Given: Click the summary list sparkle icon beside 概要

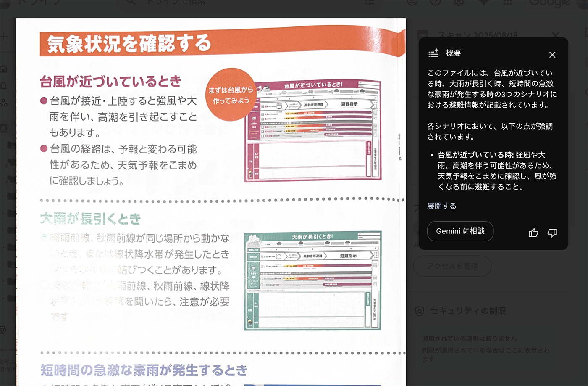Looking at the screenshot, I should 433,53.
